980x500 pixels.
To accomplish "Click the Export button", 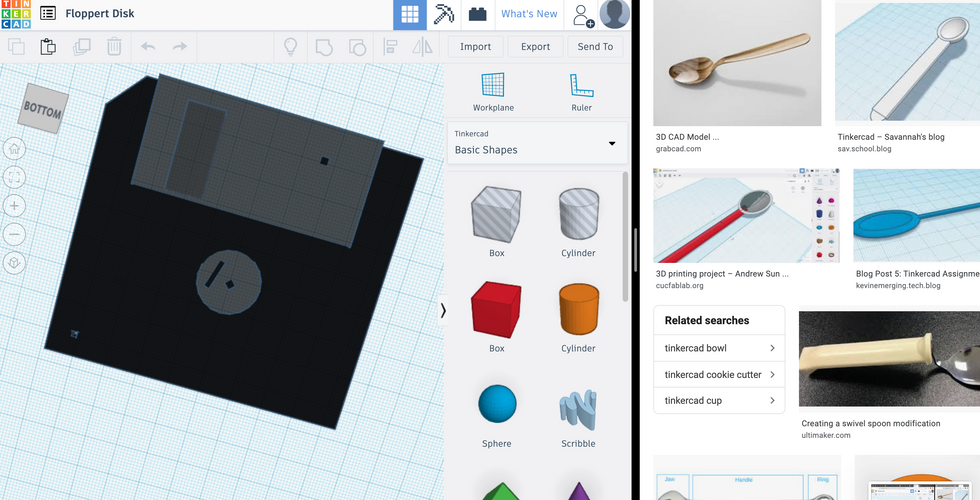I will pos(536,47).
